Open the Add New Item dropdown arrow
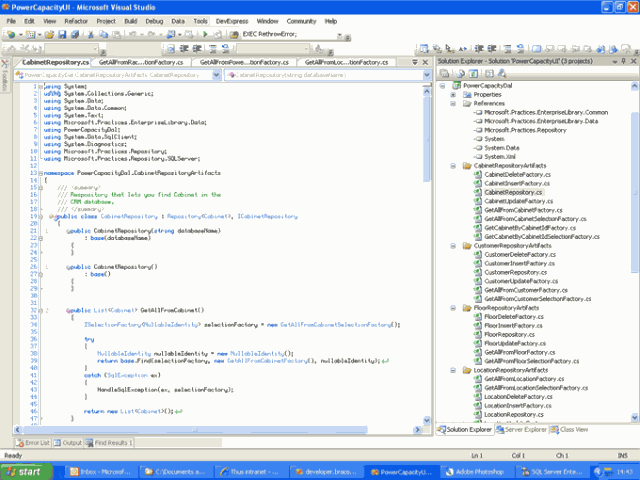Image resolution: width=640 pixels, height=480 pixels. click(x=39, y=35)
